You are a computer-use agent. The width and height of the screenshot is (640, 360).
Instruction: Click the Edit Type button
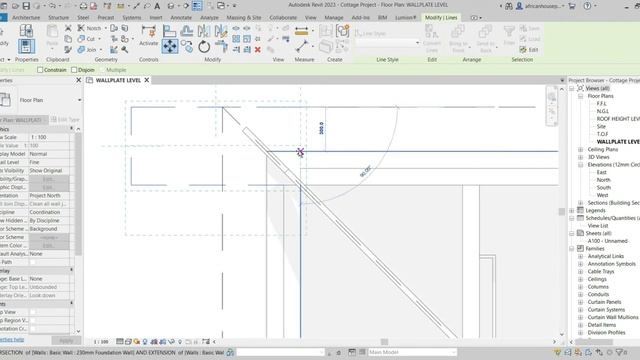pos(65,120)
